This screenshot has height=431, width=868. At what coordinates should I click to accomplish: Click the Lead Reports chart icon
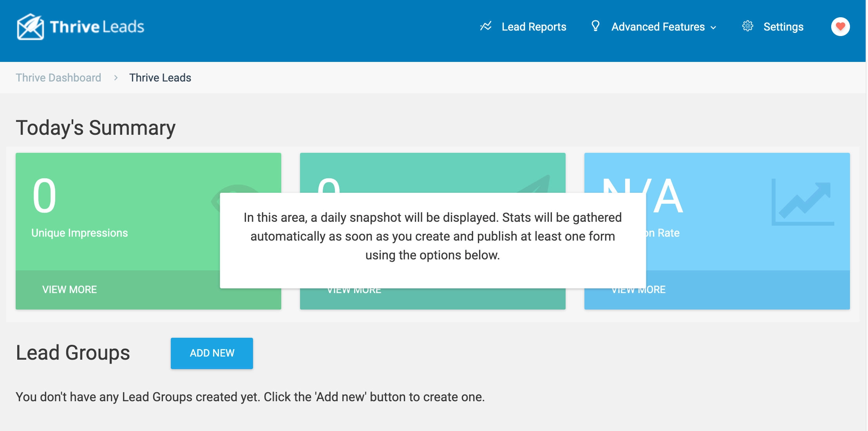(486, 26)
